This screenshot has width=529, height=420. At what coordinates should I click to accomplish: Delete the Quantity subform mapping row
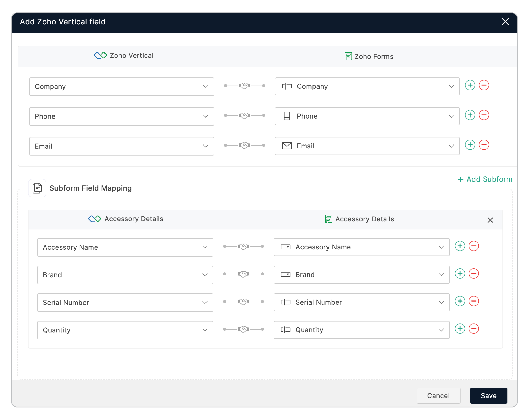point(474,329)
